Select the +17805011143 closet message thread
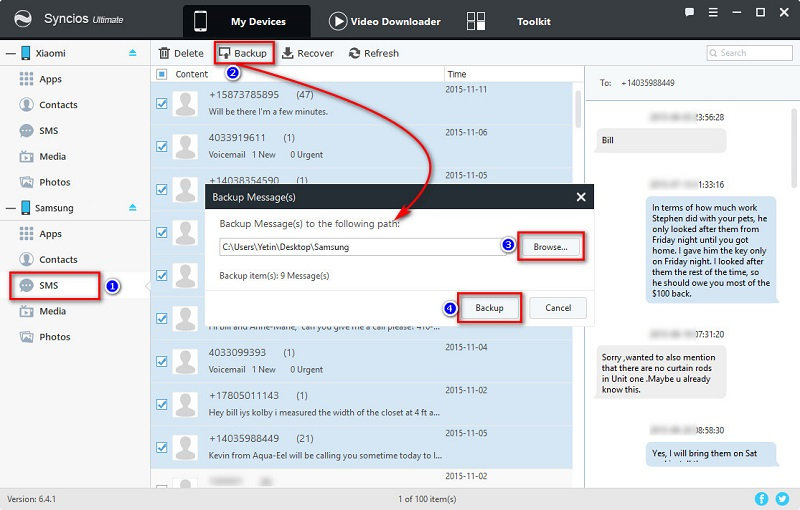The height and width of the screenshot is (510, 800). 362,404
